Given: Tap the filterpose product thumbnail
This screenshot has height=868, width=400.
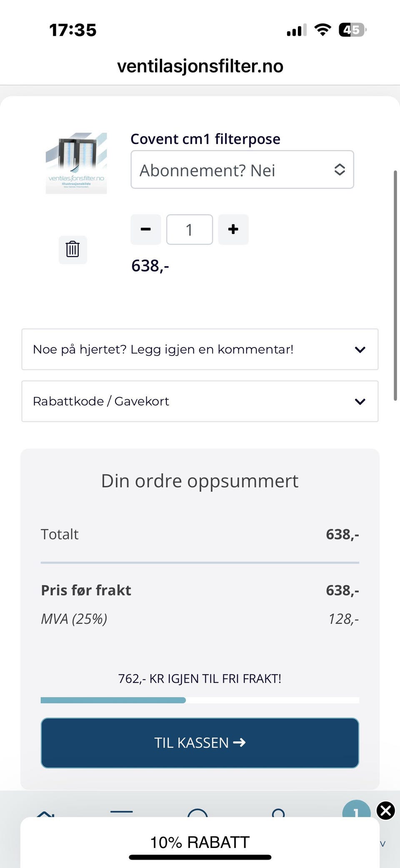Looking at the screenshot, I should [x=76, y=163].
